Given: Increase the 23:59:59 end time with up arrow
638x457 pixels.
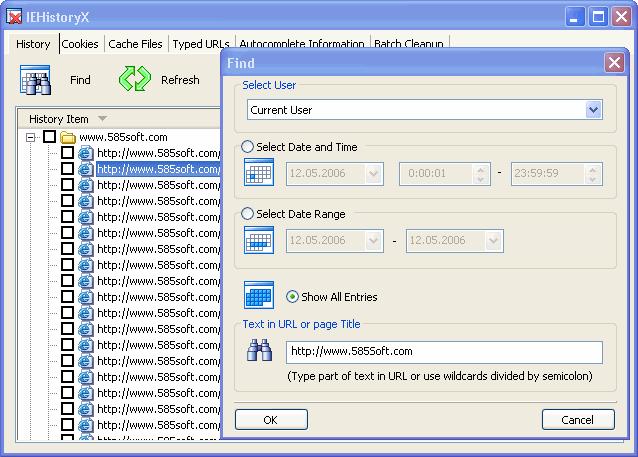Looking at the screenshot, I should coord(592,170).
